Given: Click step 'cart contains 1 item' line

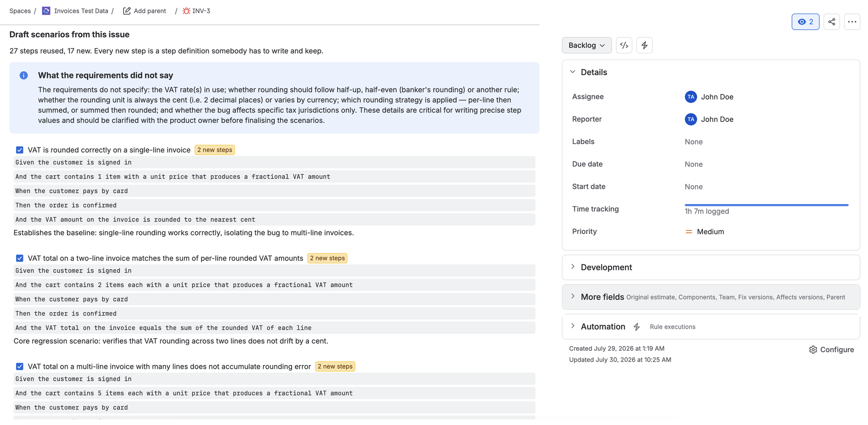Looking at the screenshot, I should coord(274,177).
